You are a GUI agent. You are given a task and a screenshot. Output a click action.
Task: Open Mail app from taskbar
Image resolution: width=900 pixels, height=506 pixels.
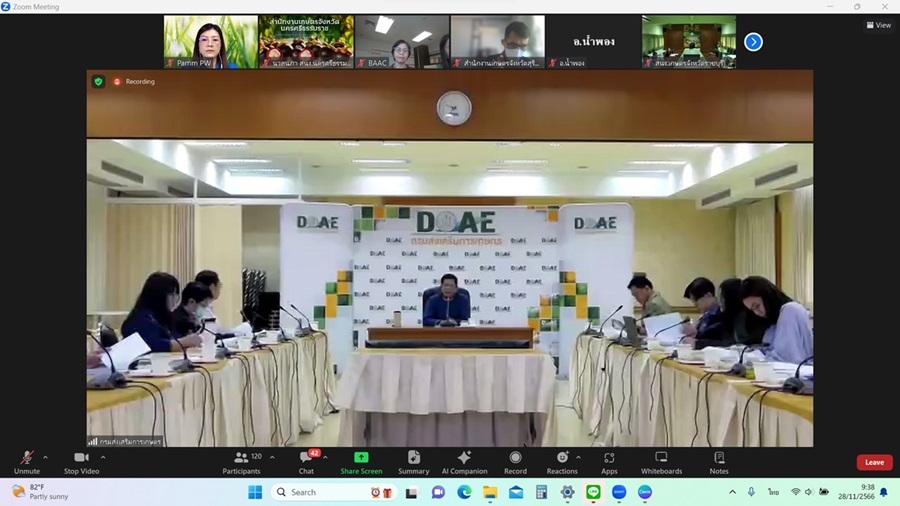[x=515, y=492]
